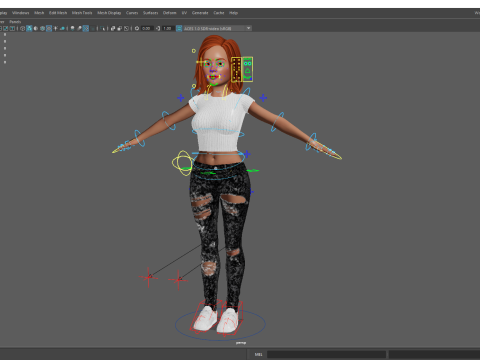480x360 pixels.
Task: Toggle smooth shade all display
Action: (29, 28)
